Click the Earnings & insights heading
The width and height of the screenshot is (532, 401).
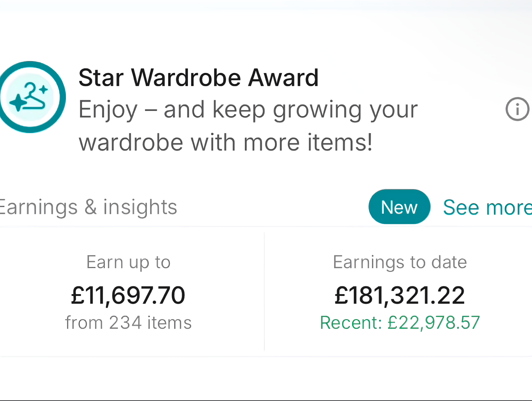point(88,207)
